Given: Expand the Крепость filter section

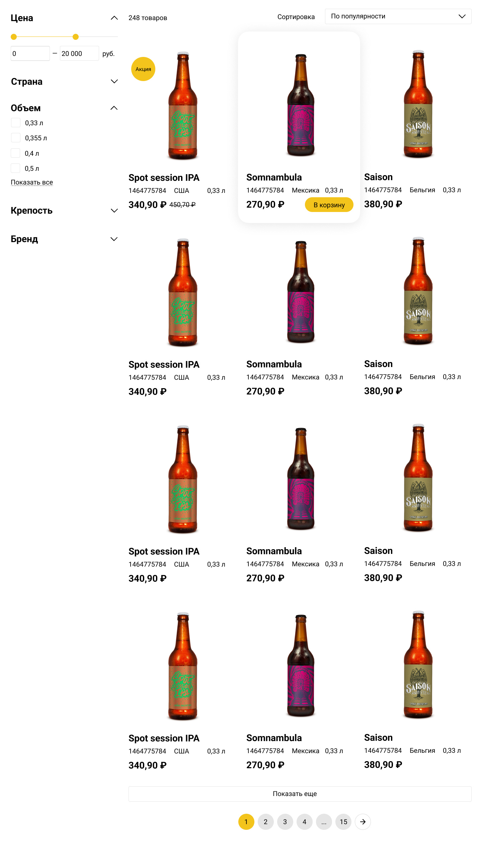Looking at the screenshot, I should (114, 211).
